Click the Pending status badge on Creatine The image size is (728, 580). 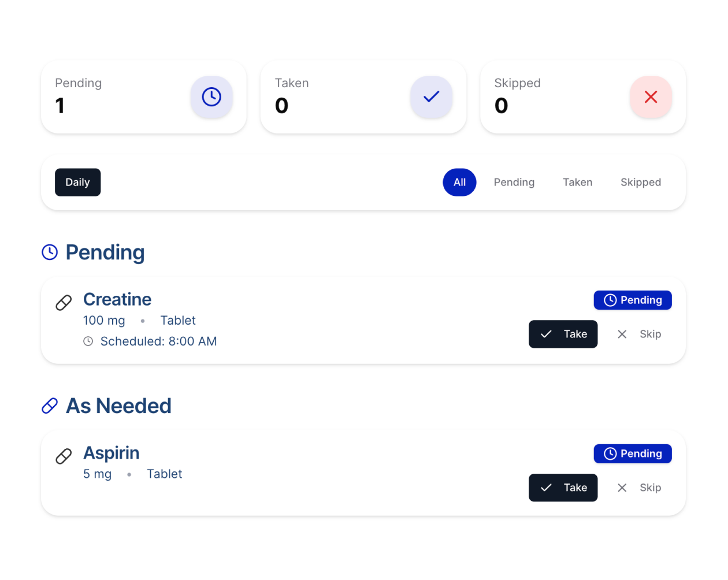tap(633, 300)
